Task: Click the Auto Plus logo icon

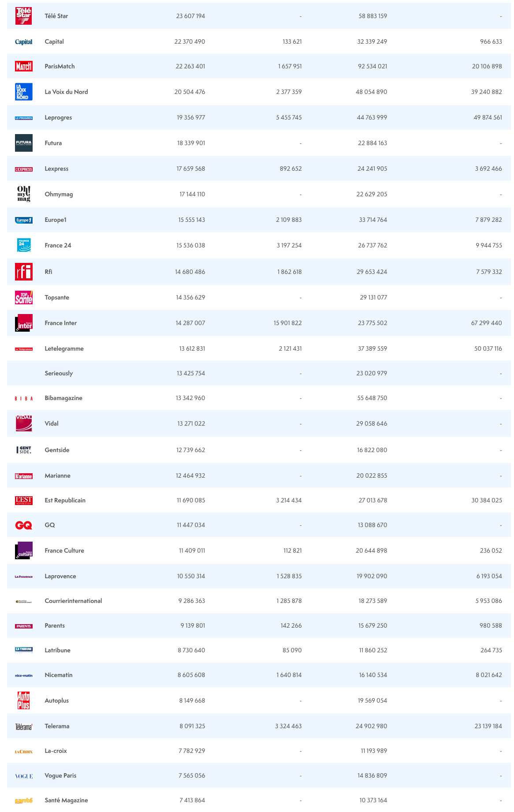Action: tap(23, 700)
